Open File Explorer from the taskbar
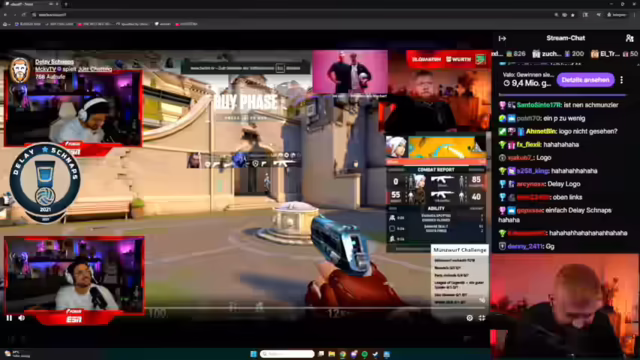This screenshot has width=640, height=360. [x=331, y=354]
